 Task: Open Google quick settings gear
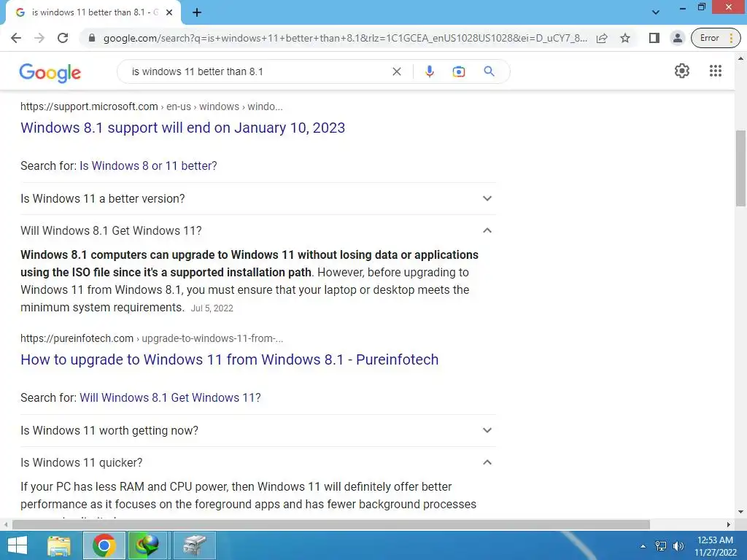682,71
